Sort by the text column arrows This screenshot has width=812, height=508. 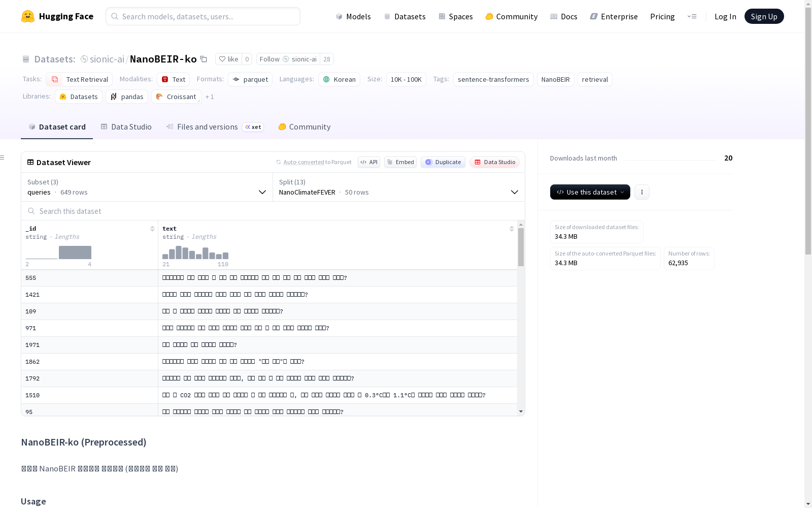[512, 229]
